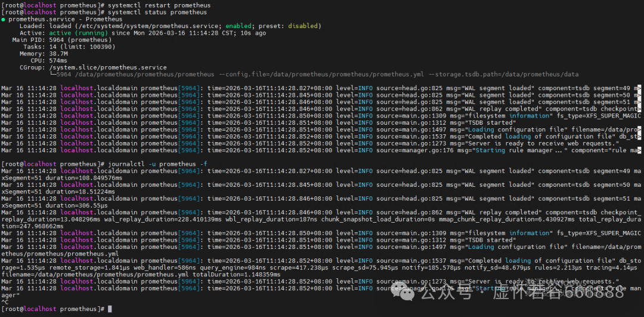Screen dimensions: 644x317
Task: Click the 'systemctl restart prometheus' command text
Action: pos(159,5)
